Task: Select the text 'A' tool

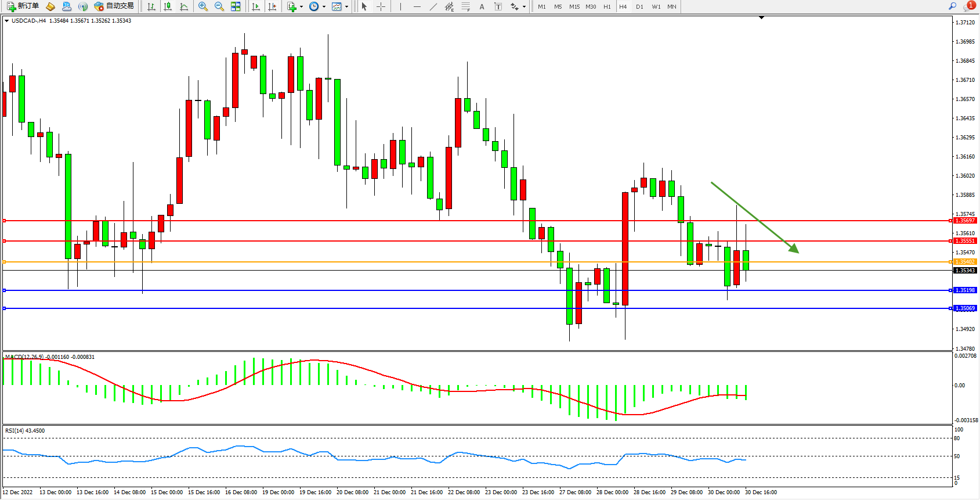Action: (482, 6)
